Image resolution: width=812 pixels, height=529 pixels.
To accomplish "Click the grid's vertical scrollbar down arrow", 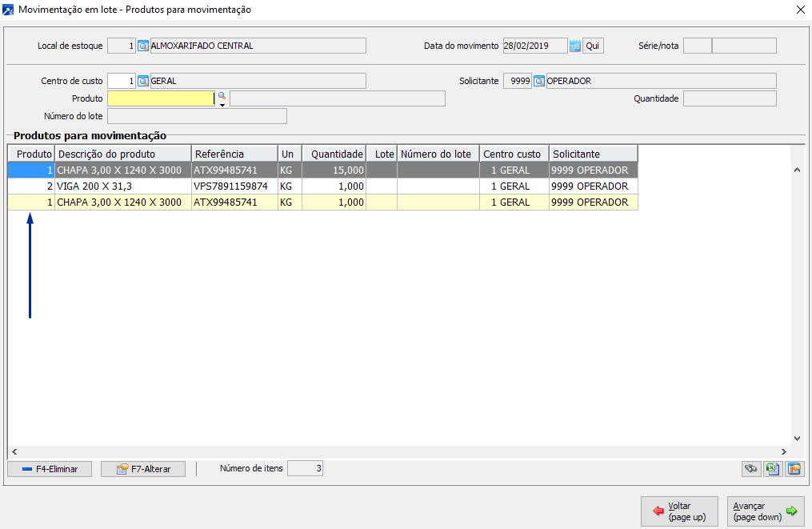I will click(796, 438).
